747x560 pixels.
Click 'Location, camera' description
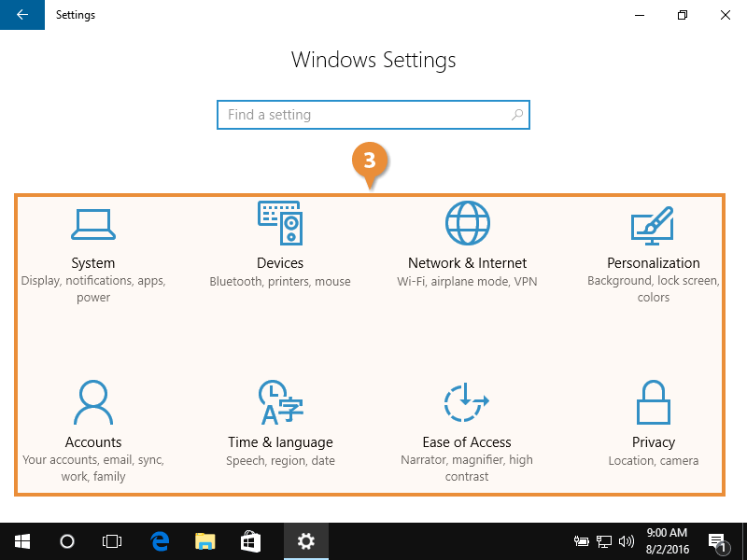click(654, 461)
